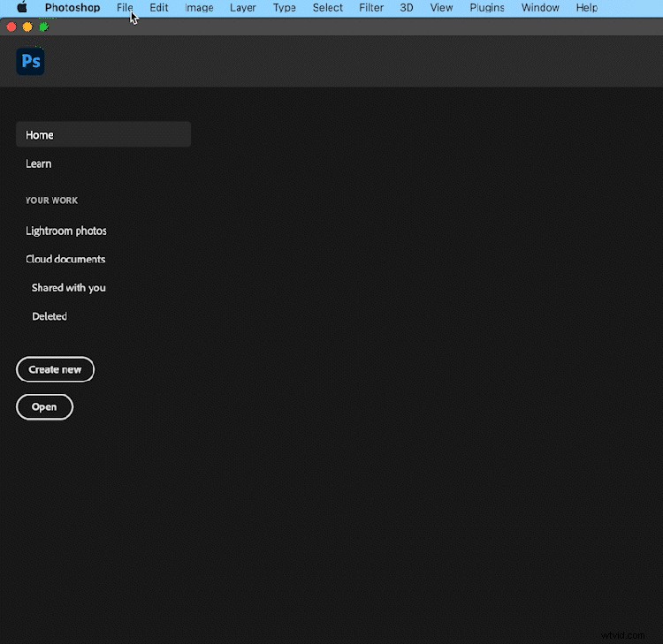Open the 3D menu

coord(407,8)
